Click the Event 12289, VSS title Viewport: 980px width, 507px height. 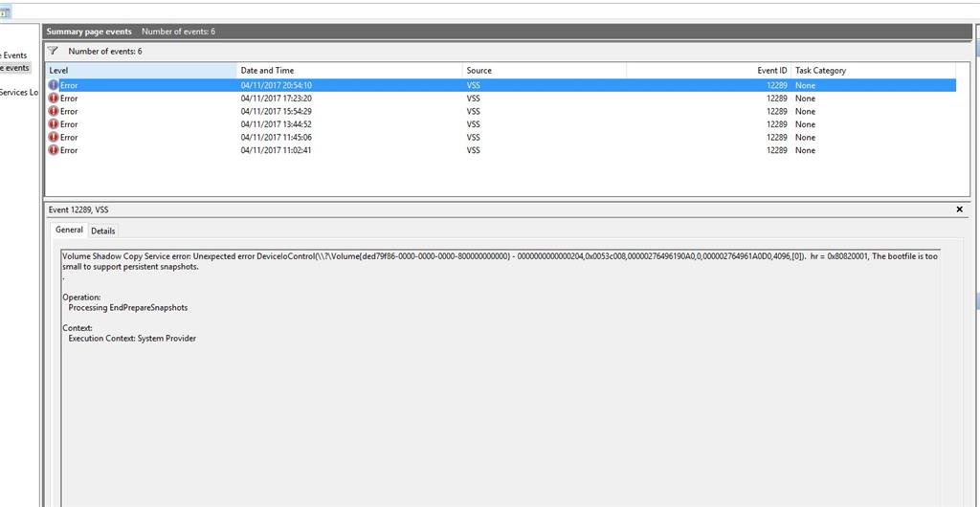click(78, 209)
